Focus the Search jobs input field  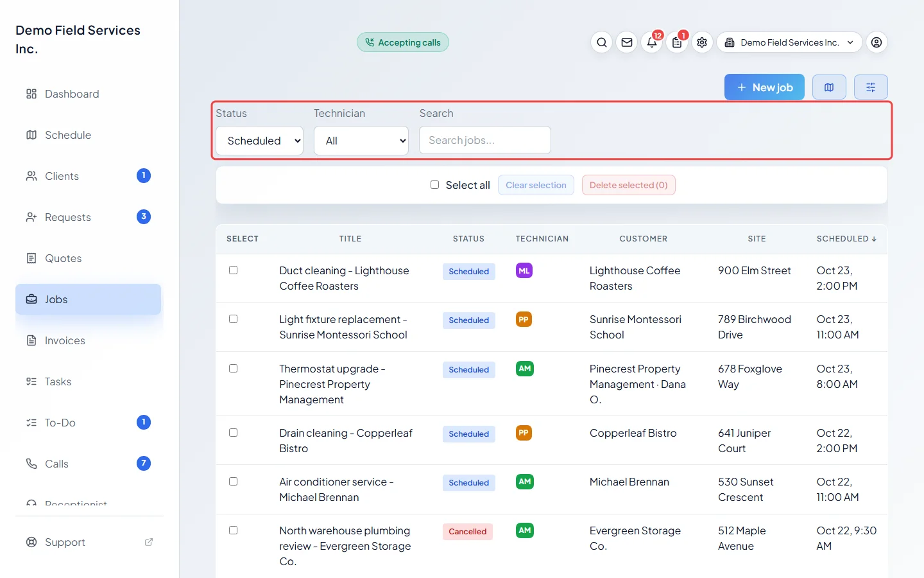click(x=485, y=140)
